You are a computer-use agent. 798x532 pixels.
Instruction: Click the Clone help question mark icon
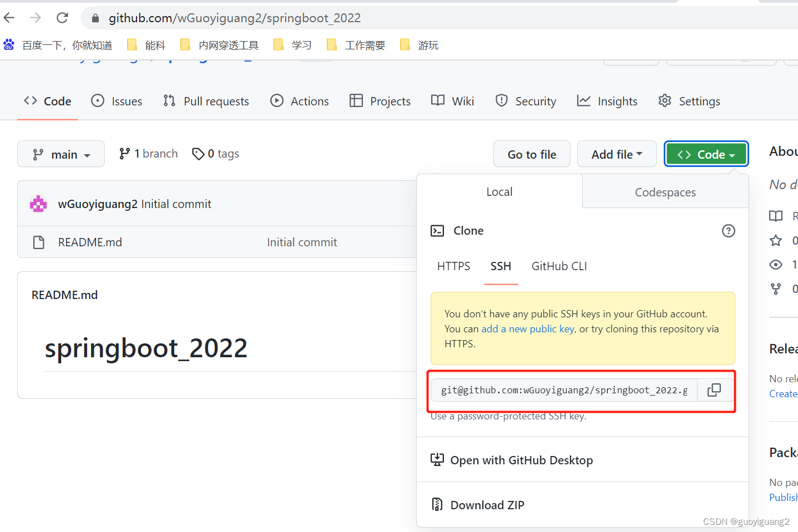728,231
